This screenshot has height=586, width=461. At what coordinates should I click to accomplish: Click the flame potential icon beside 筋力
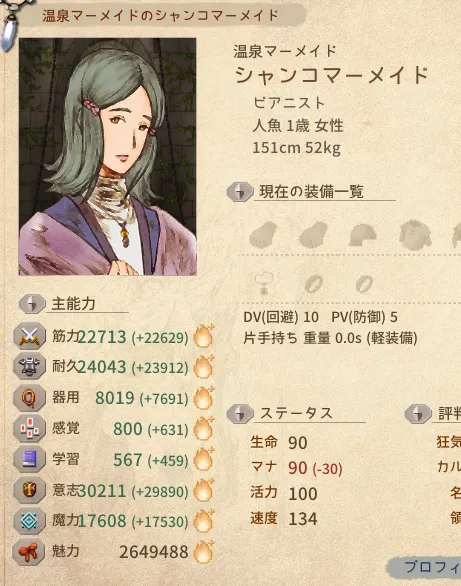[x=204, y=336]
